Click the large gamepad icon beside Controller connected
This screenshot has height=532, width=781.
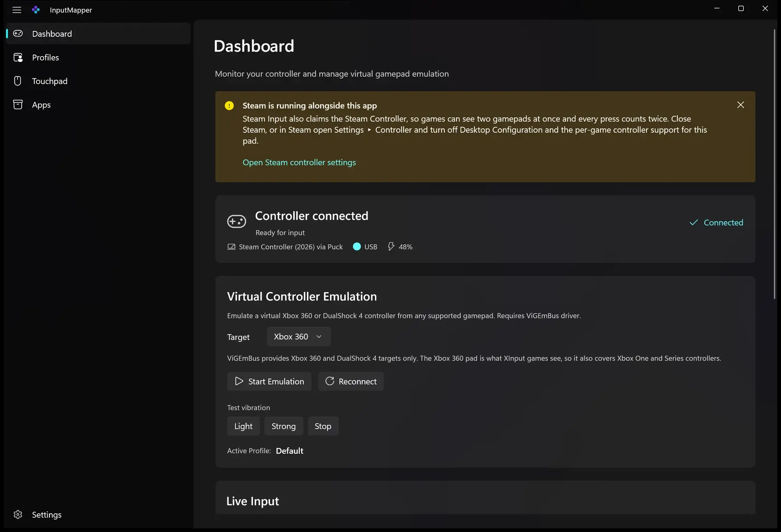[236, 222]
